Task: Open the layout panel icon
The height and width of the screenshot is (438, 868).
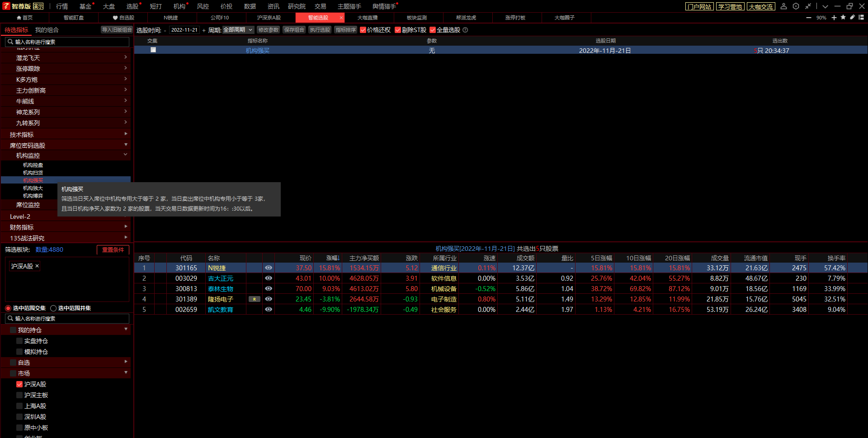Action: pos(861,17)
